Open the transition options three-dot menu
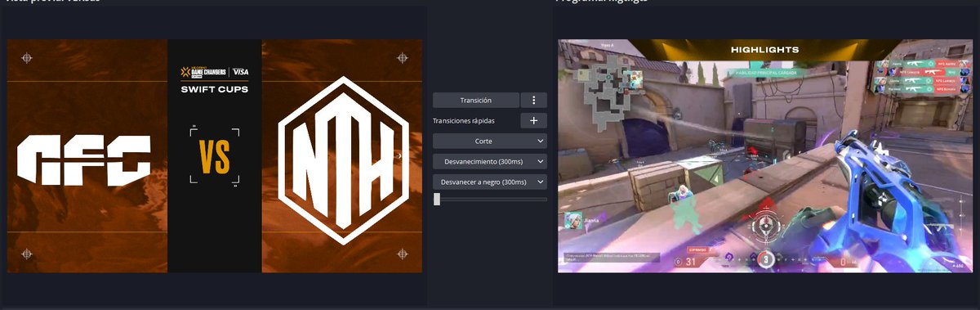980x310 pixels. pyautogui.click(x=533, y=100)
